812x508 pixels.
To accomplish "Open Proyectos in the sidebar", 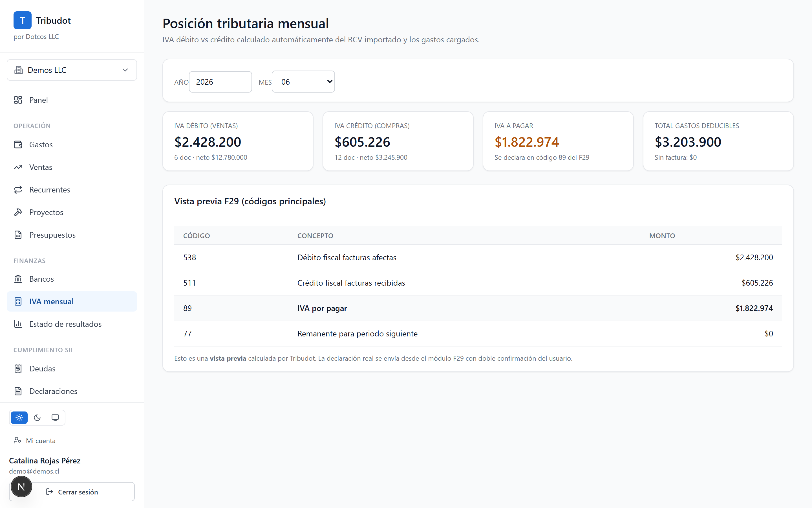I will pyautogui.click(x=72, y=212).
